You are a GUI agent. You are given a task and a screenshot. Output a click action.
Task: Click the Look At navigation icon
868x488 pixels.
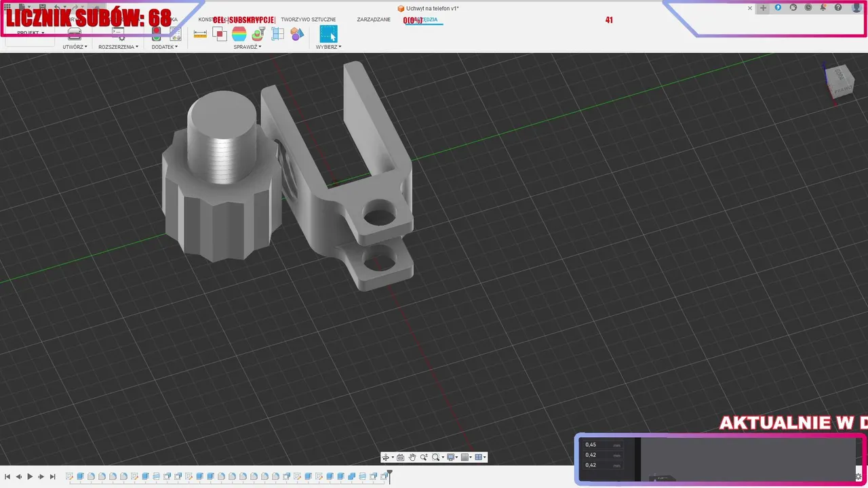pyautogui.click(x=400, y=457)
